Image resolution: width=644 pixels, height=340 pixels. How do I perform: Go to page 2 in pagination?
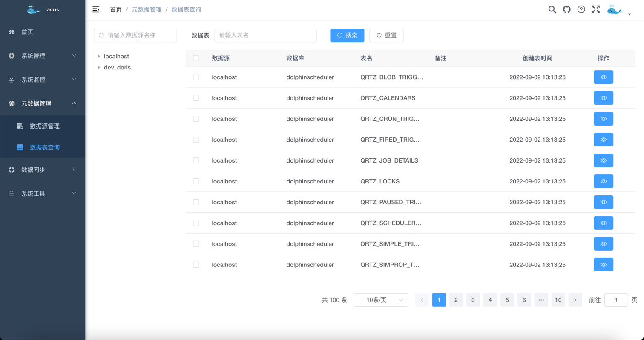click(456, 300)
